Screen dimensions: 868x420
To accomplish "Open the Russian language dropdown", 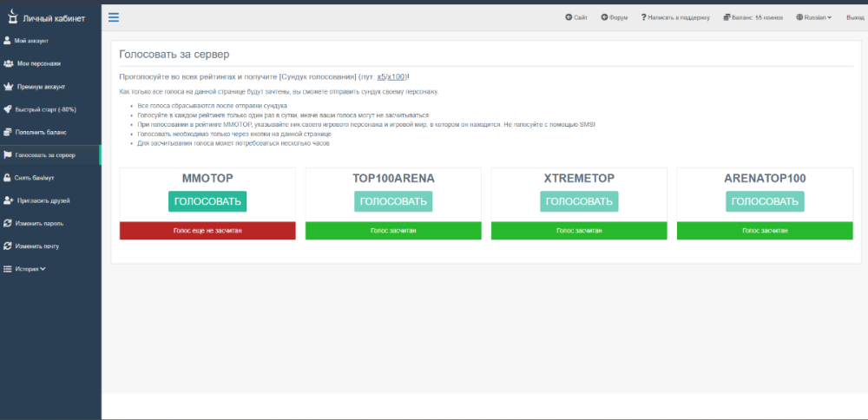I will click(813, 16).
